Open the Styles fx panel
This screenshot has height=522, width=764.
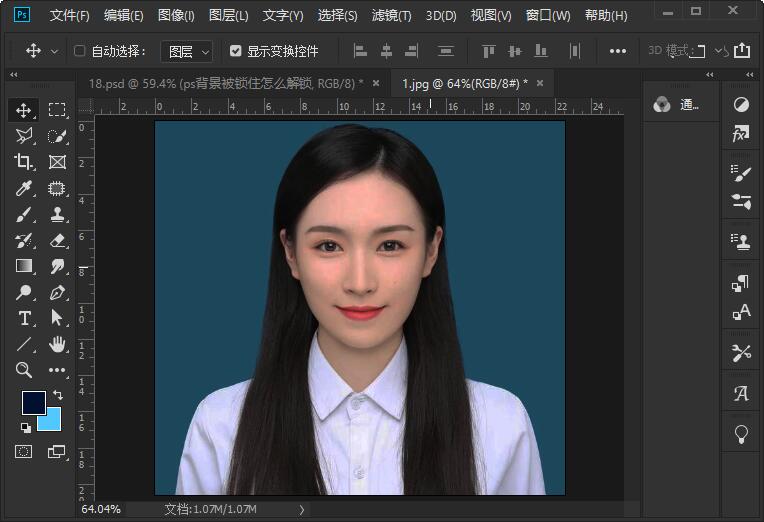coord(741,133)
